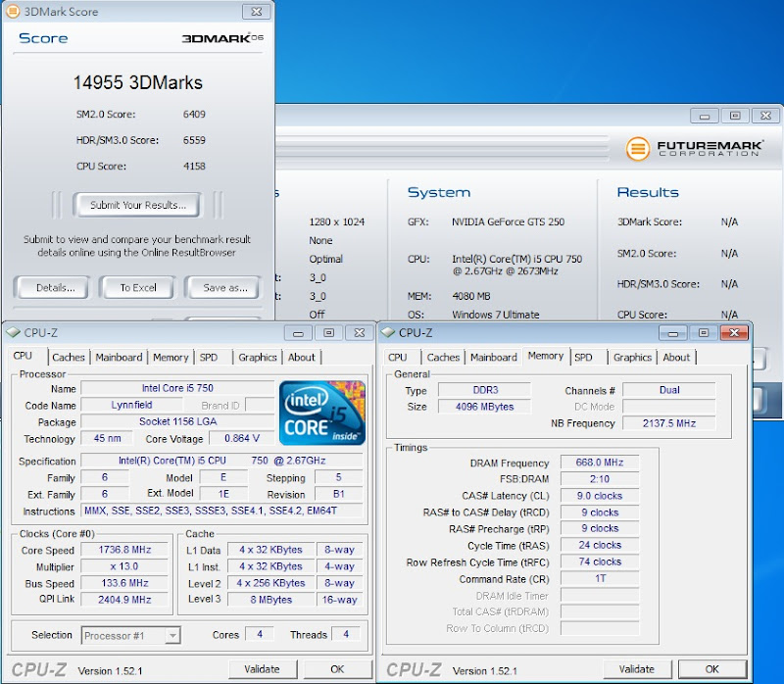
Task: Click Validate in left CPU-Z window
Action: click(263, 669)
